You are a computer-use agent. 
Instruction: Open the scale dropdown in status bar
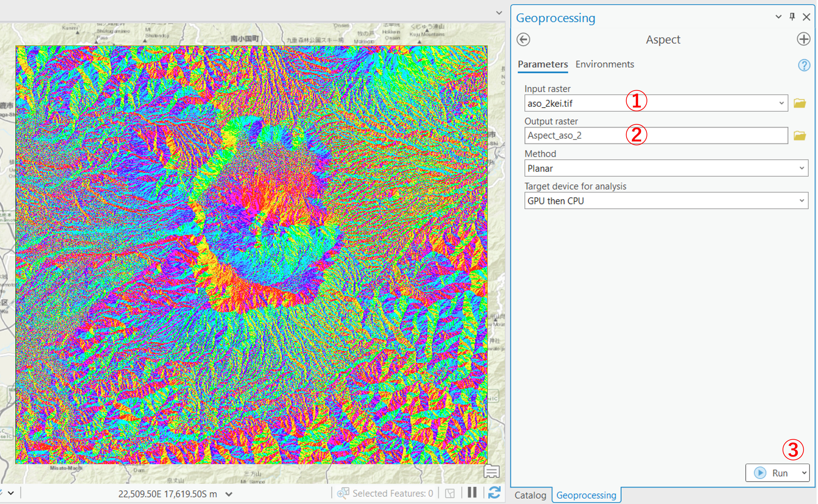(x=11, y=493)
